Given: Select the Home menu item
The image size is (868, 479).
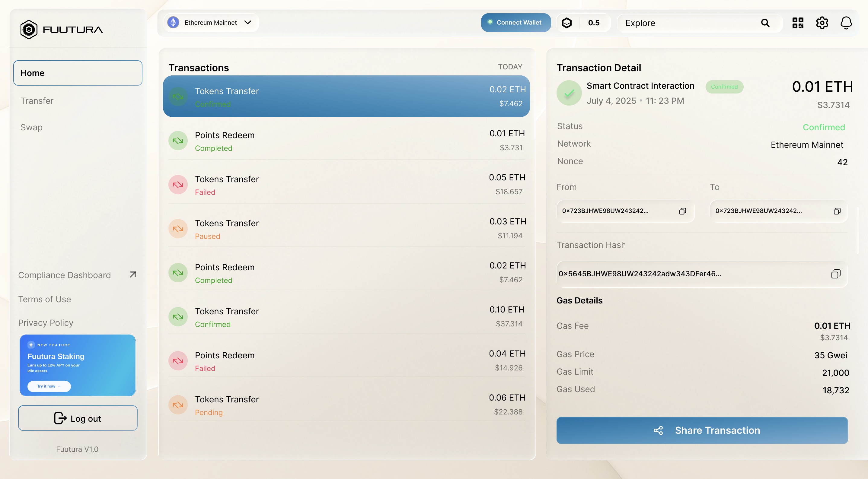Looking at the screenshot, I should click(78, 73).
